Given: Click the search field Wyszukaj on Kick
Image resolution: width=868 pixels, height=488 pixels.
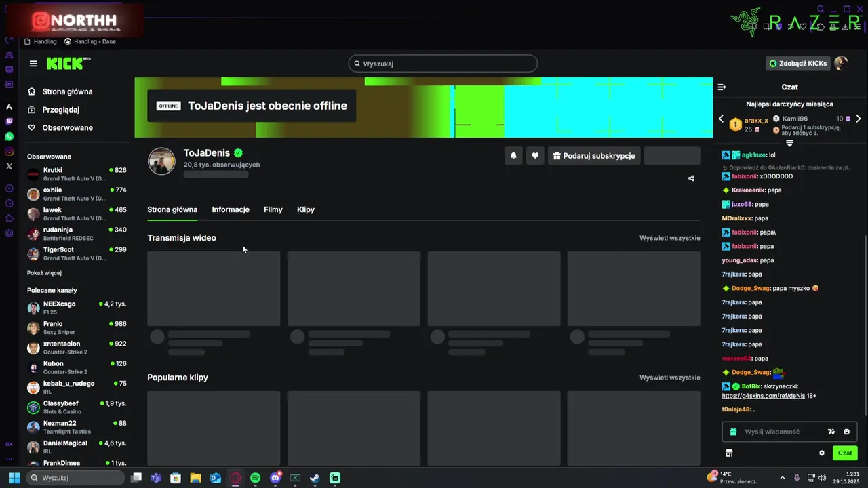Looking at the screenshot, I should click(443, 64).
